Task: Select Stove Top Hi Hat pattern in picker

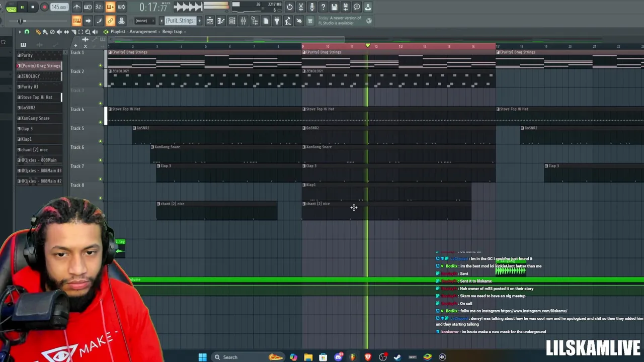Action: click(x=39, y=97)
